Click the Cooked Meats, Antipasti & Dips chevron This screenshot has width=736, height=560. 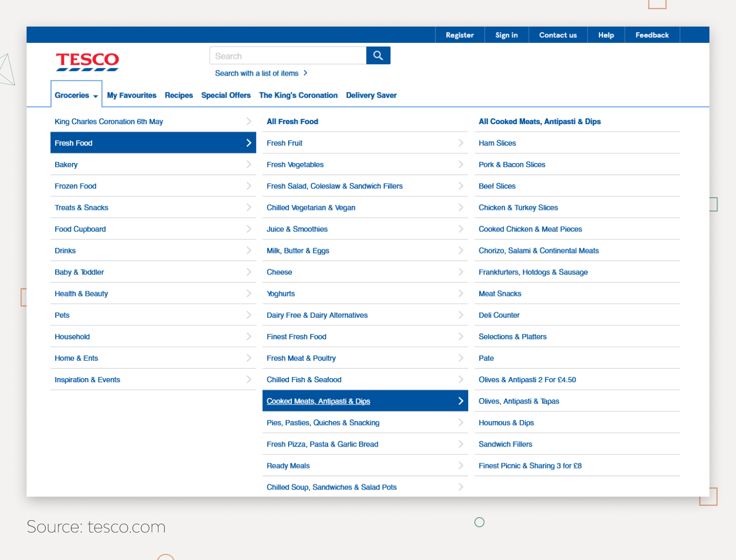tap(461, 401)
